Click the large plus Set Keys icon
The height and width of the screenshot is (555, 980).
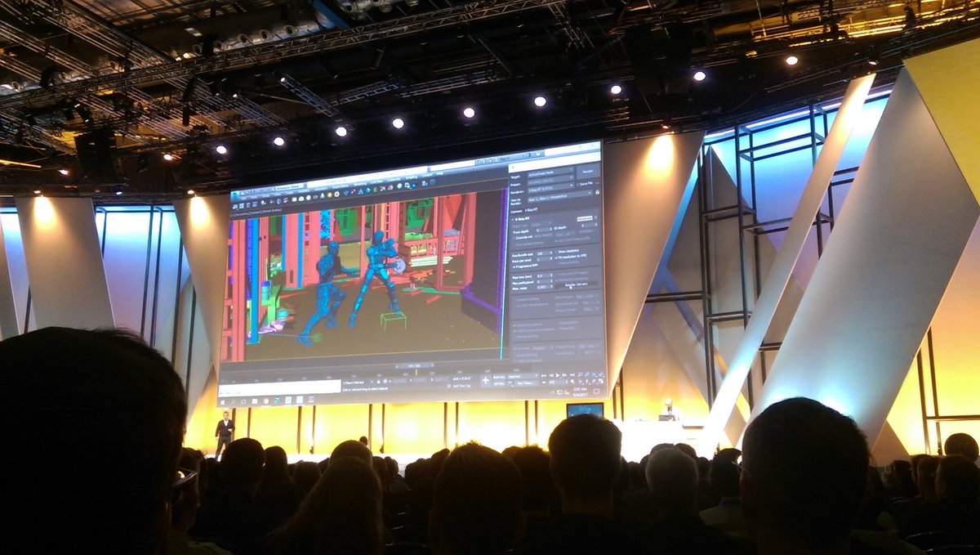point(486,380)
